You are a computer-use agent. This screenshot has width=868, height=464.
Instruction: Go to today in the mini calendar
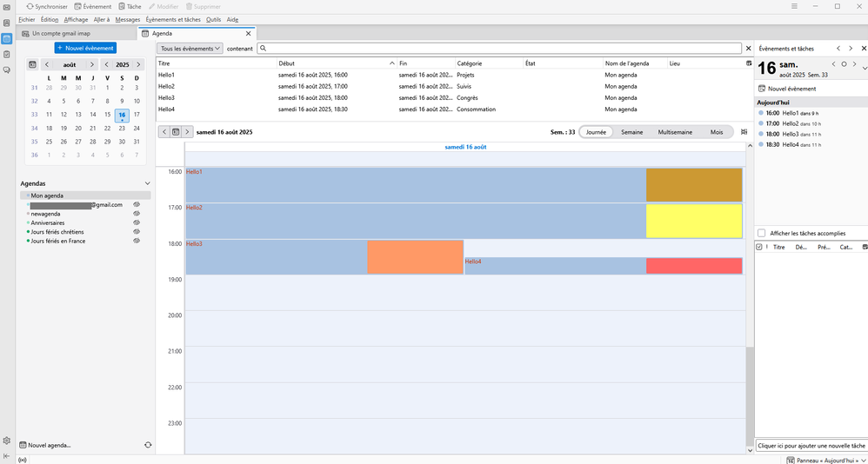click(x=32, y=64)
